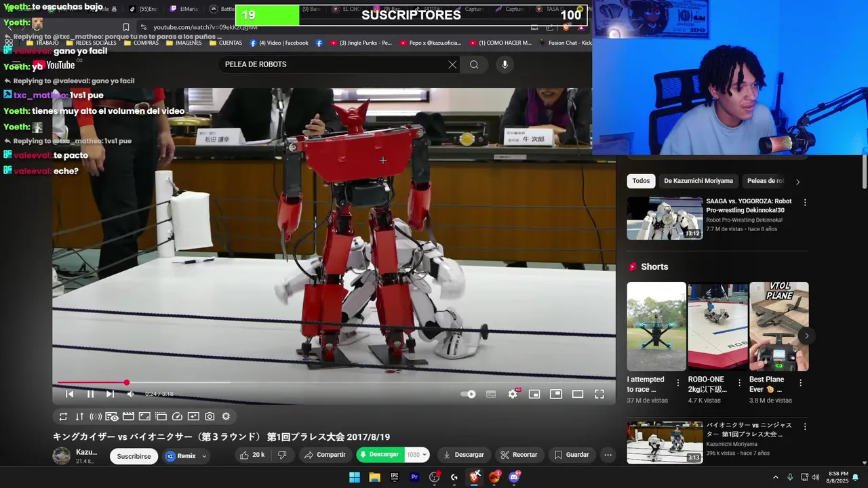Click the video filters enhancer icon
The width and height of the screenshot is (868, 488).
pos(193,417)
